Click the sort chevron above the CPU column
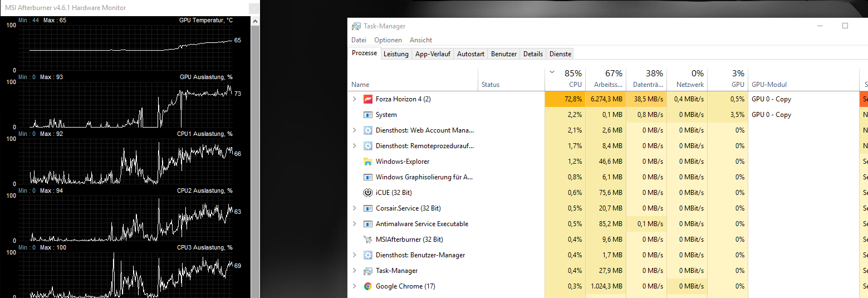Viewport: 868px width, 298px height. tap(552, 72)
